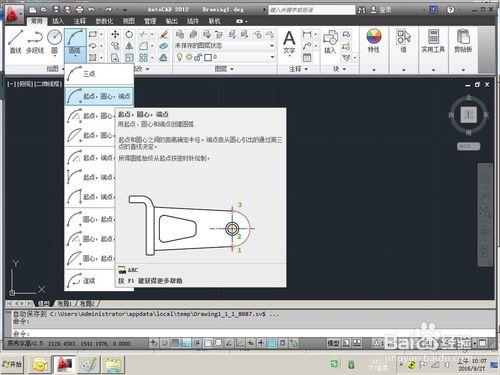Click the 二维线框 visual style label

point(48,84)
